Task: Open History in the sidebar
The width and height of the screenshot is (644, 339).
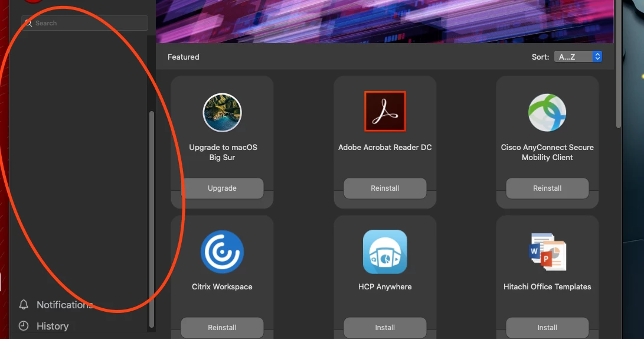Action: pyautogui.click(x=44, y=326)
